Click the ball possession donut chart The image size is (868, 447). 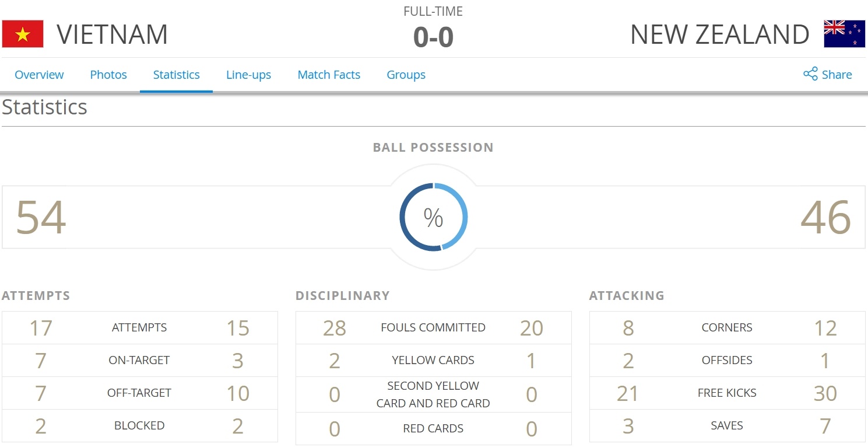point(433,217)
